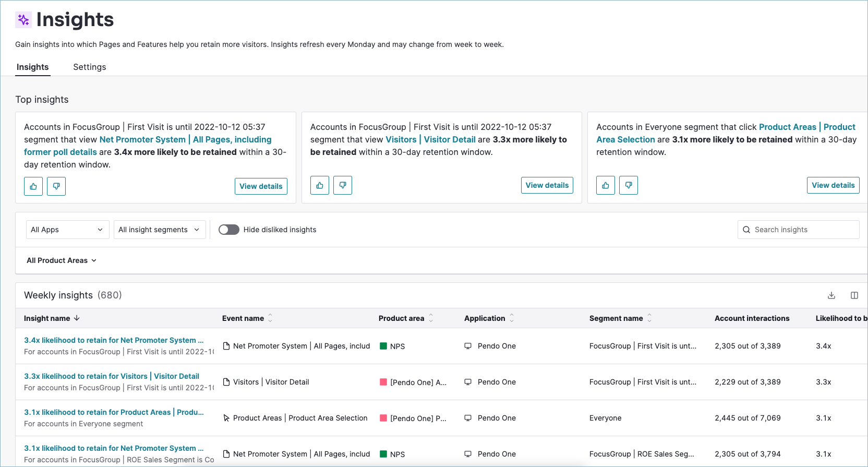Thumbs down the Net Promoter System insight card
Viewport: 868px width, 467px height.
(x=56, y=186)
